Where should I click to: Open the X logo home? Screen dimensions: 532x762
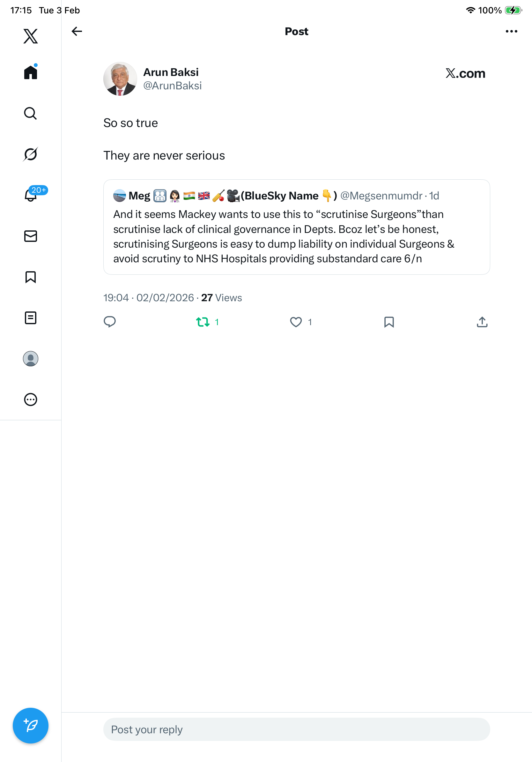[x=31, y=36]
